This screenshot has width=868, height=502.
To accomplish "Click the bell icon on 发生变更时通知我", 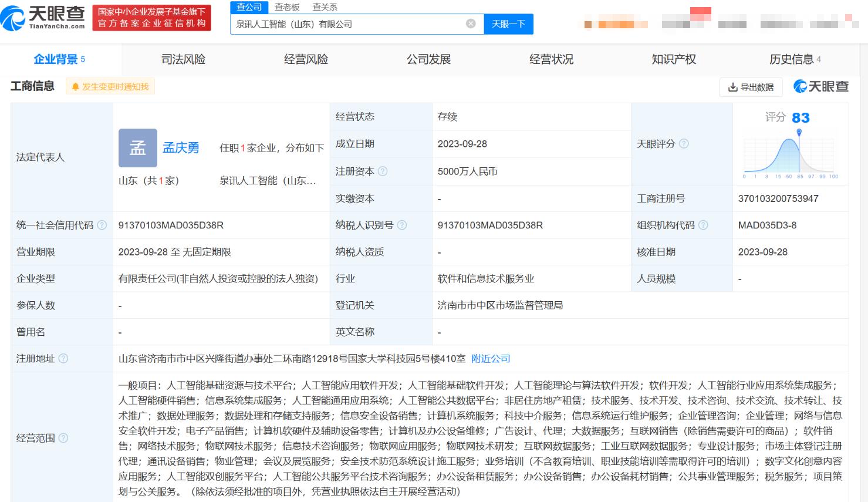I will click(75, 86).
